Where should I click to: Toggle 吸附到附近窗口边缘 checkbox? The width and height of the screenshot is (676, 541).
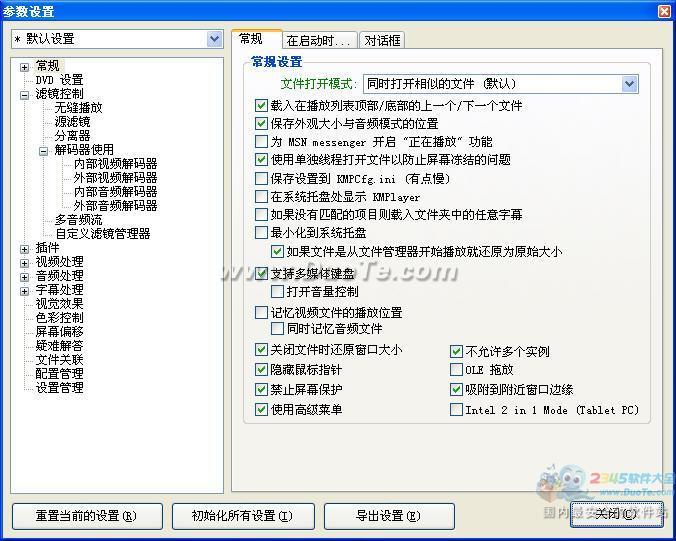click(456, 390)
